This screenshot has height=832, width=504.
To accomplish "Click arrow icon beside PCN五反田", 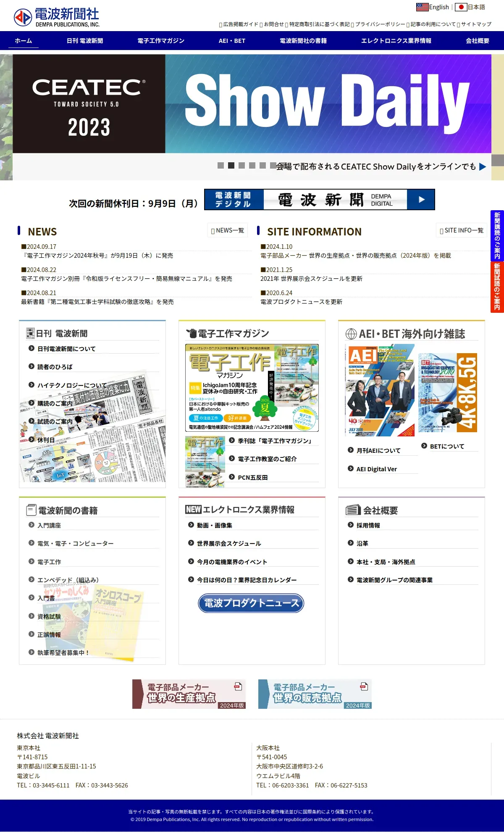I will (x=232, y=477).
